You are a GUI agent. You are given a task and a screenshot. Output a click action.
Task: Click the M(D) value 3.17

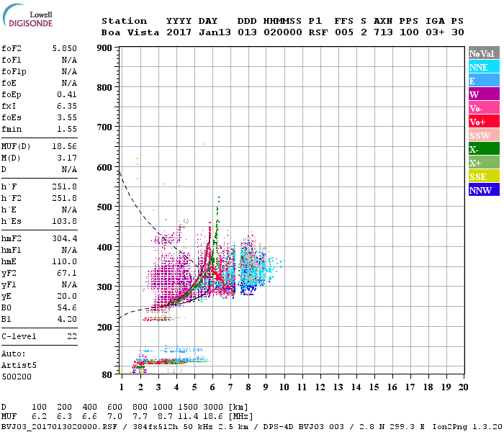coord(67,158)
